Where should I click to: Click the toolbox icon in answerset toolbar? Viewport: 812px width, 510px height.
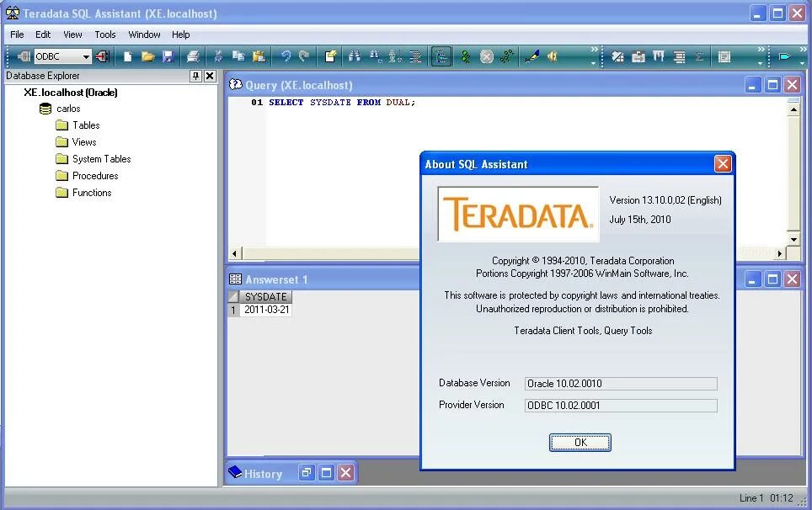pyautogui.click(x=638, y=56)
